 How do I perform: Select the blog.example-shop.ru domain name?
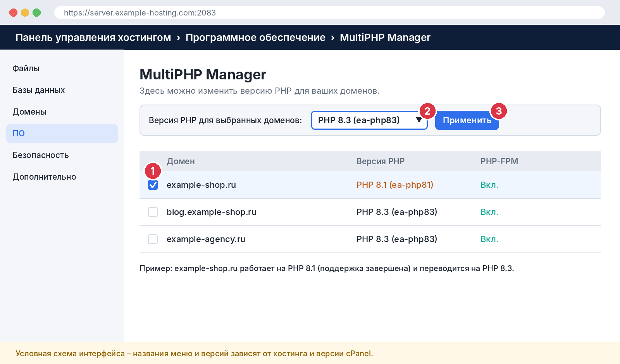[212, 212]
